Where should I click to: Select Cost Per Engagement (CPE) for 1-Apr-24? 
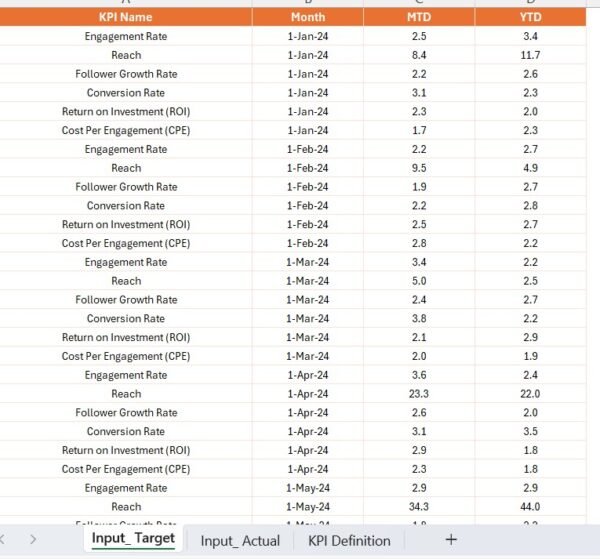pyautogui.click(x=126, y=469)
